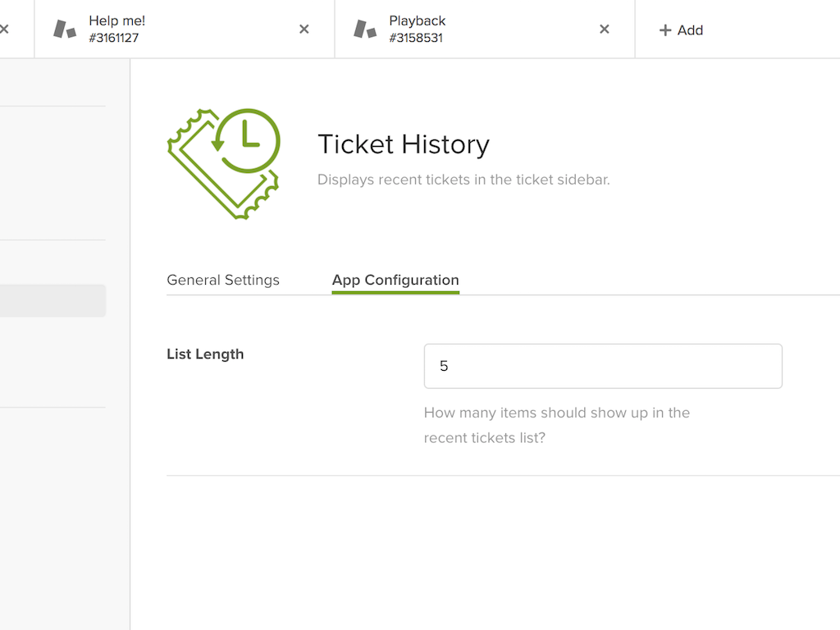Select the highlighted item in left sidebar
The width and height of the screenshot is (840, 630).
pos(52,301)
